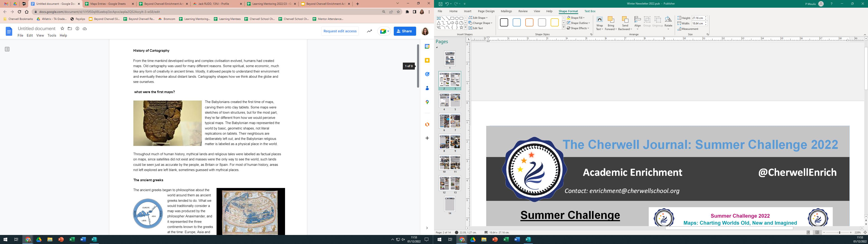Click the blue Share button
Image resolution: width=868 pixels, height=244 pixels.
[x=405, y=31]
